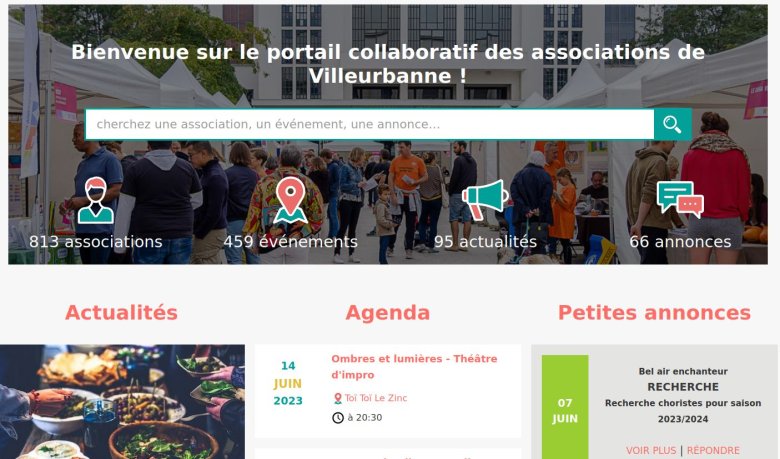Click the chat bubbles annonces icon
This screenshot has width=780, height=459.
click(x=680, y=199)
